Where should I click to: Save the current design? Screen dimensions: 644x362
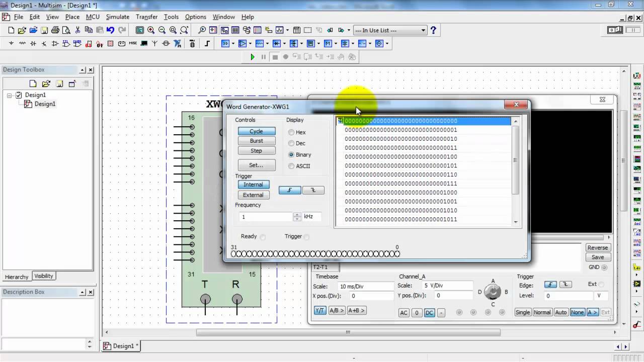pyautogui.click(x=44, y=30)
